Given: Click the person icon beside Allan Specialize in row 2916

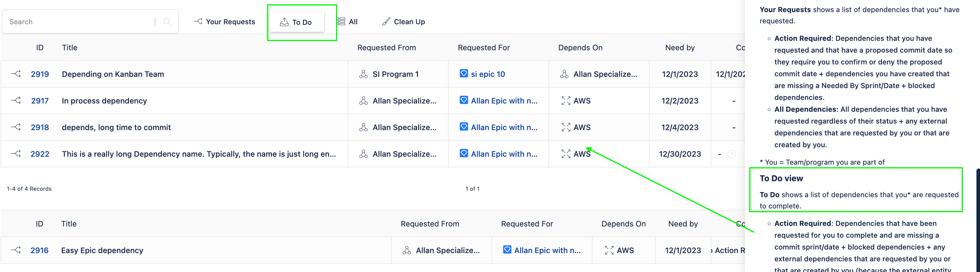Looking at the screenshot, I should coord(407,250).
